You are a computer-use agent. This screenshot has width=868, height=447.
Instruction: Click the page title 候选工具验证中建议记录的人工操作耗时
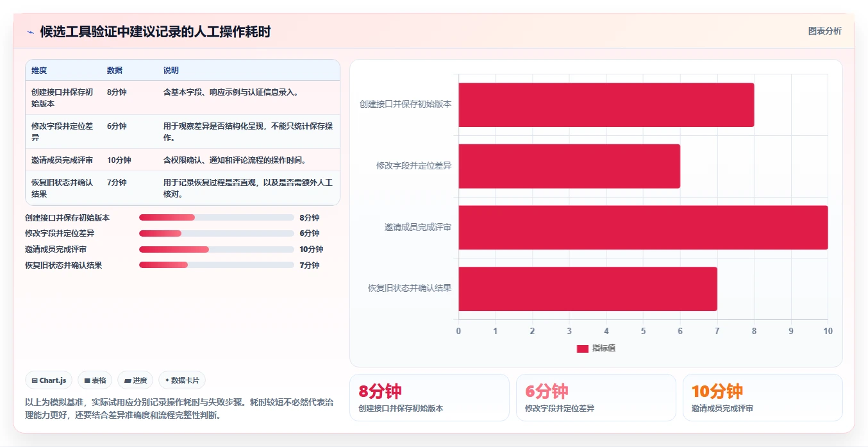[x=155, y=31]
